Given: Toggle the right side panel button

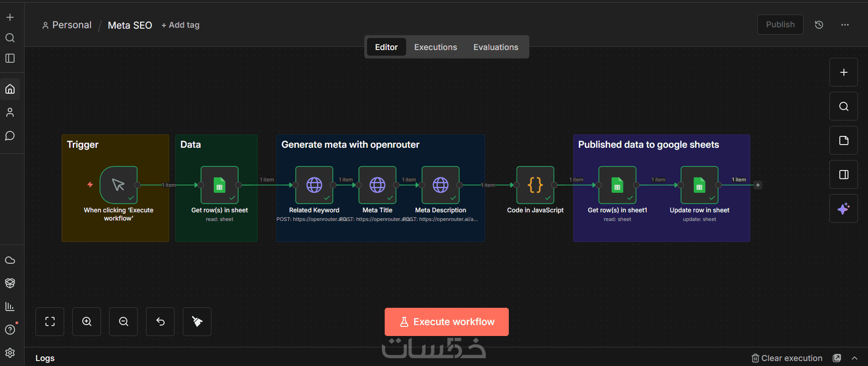Looking at the screenshot, I should tap(843, 175).
